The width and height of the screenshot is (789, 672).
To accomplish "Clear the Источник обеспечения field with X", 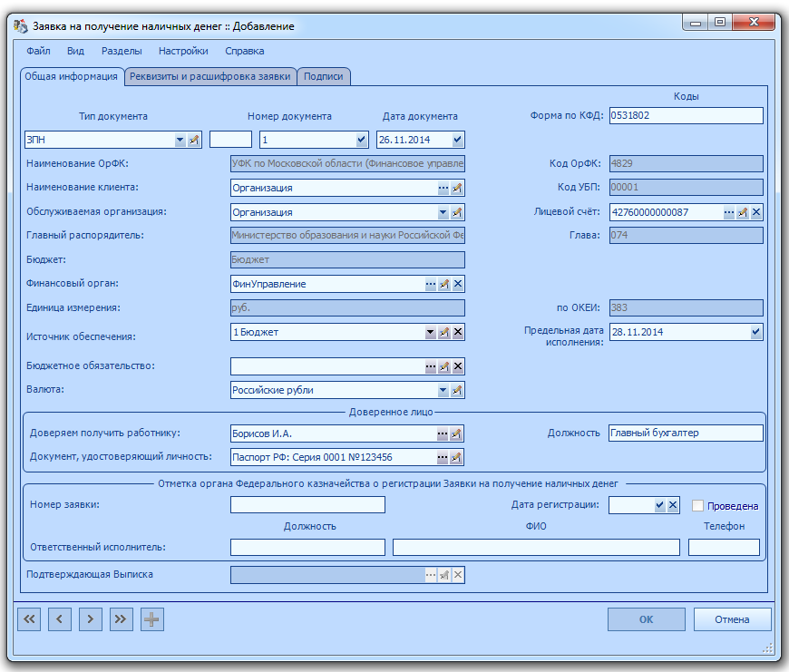I will 458,332.
